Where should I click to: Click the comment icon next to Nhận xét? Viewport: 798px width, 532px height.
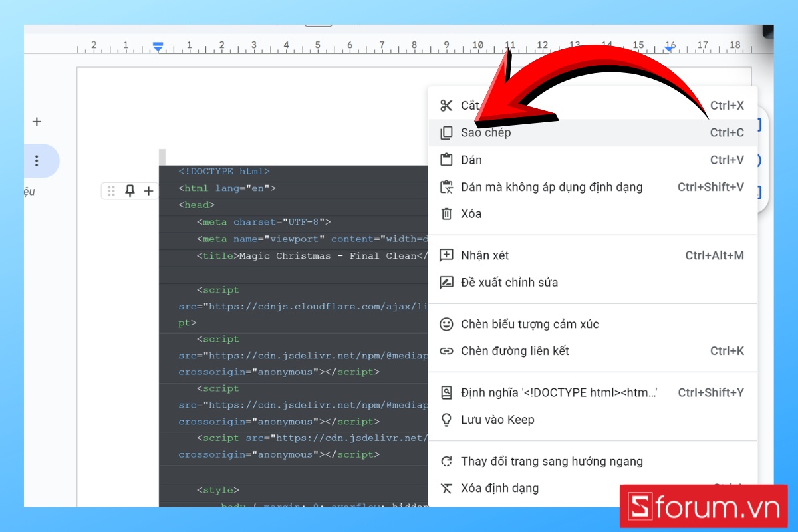(446, 255)
